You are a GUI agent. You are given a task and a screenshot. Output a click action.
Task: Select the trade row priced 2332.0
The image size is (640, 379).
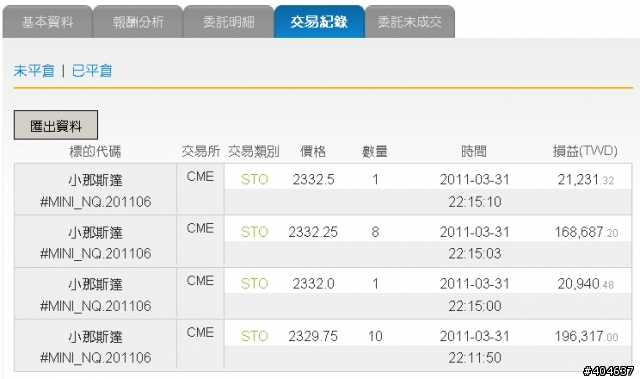click(x=323, y=294)
